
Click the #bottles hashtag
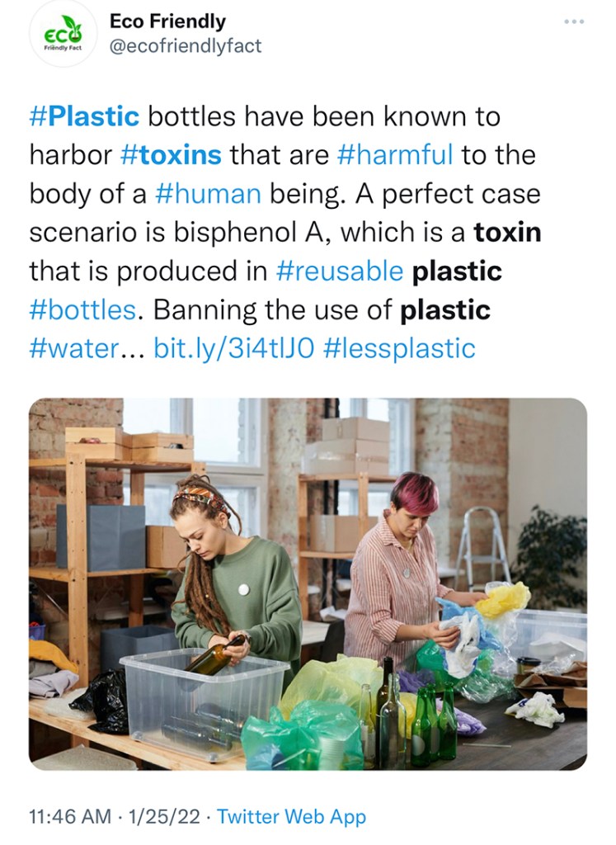82,310
